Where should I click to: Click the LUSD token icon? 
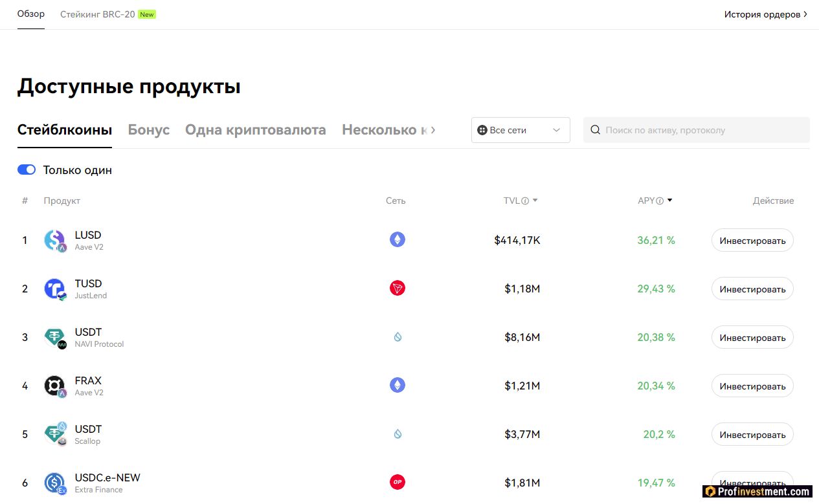coord(54,240)
